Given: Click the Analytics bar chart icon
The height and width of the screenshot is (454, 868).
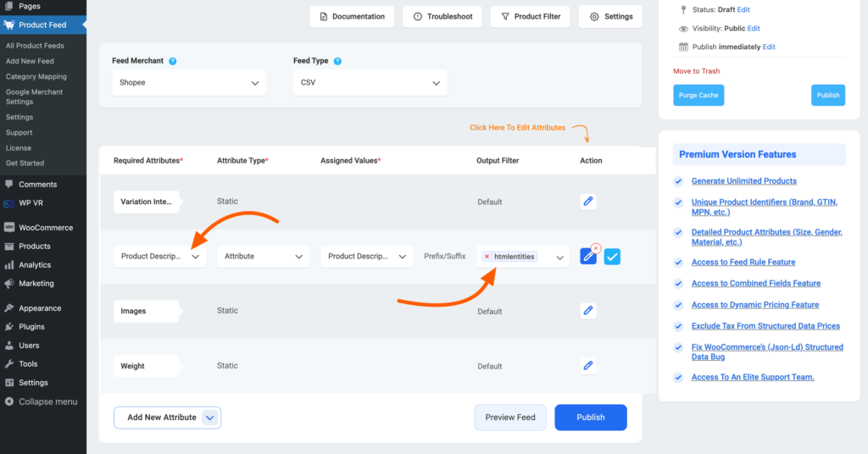Looking at the screenshot, I should 8,265.
